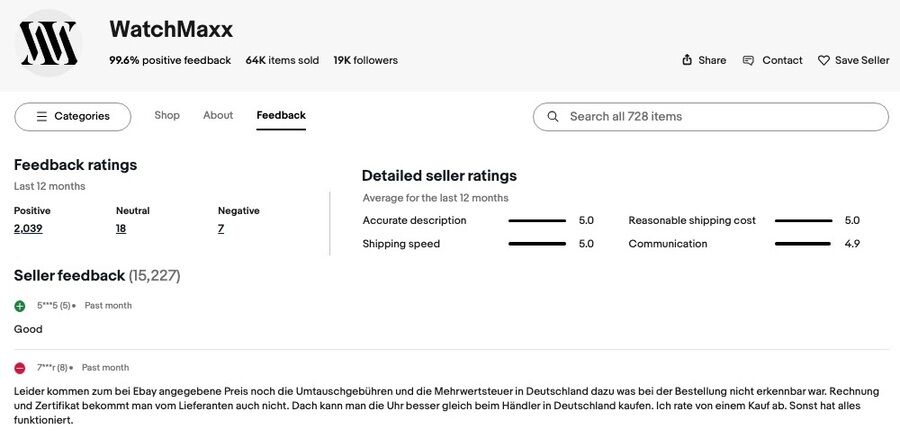Click the Accurate description rating bar
Viewport: 900px width, 438px height.
click(537, 221)
